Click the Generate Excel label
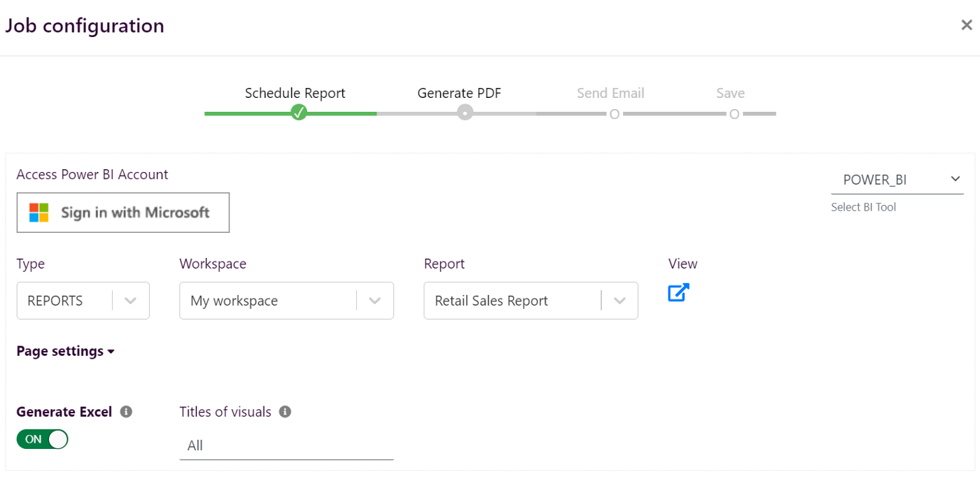The width and height of the screenshot is (980, 486). [x=64, y=412]
